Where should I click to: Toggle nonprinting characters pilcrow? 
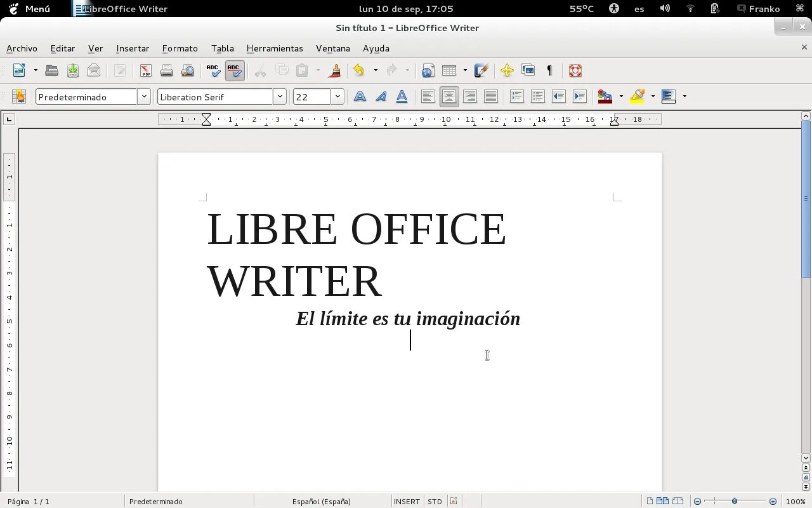click(549, 70)
